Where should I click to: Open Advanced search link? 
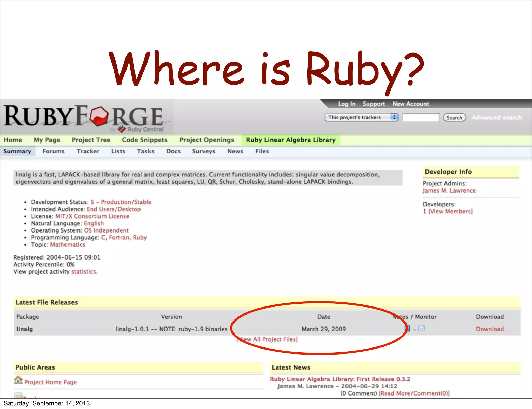[x=497, y=118]
